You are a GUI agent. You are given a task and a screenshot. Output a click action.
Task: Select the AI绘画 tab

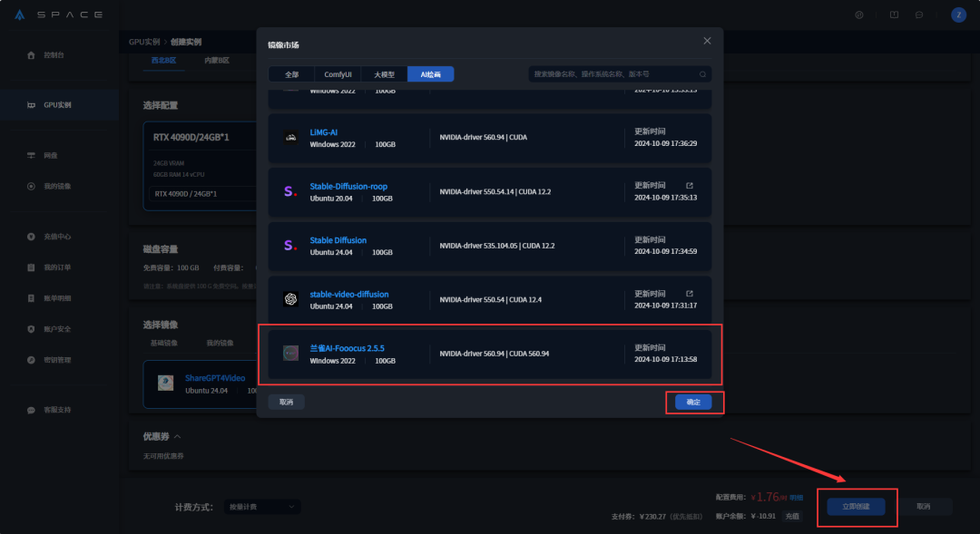click(431, 74)
